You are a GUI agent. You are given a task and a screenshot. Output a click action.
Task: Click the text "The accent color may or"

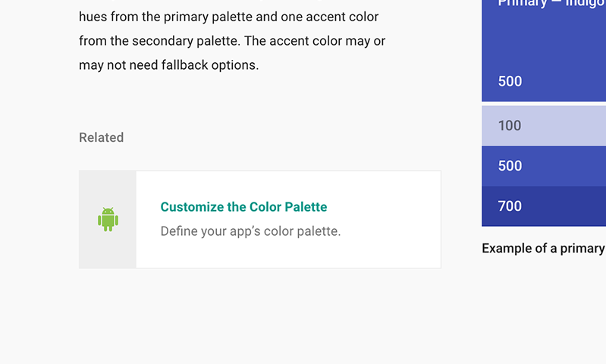pos(318,41)
